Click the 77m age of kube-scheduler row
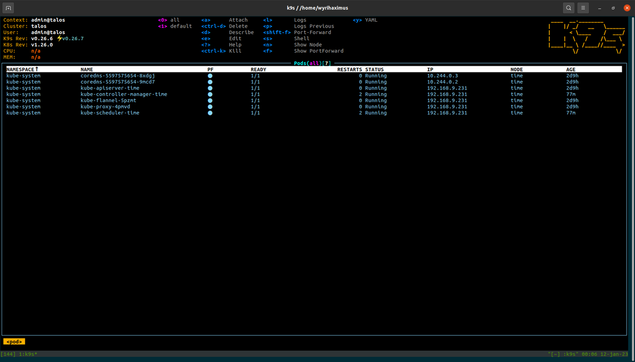635x362 pixels. coord(571,113)
